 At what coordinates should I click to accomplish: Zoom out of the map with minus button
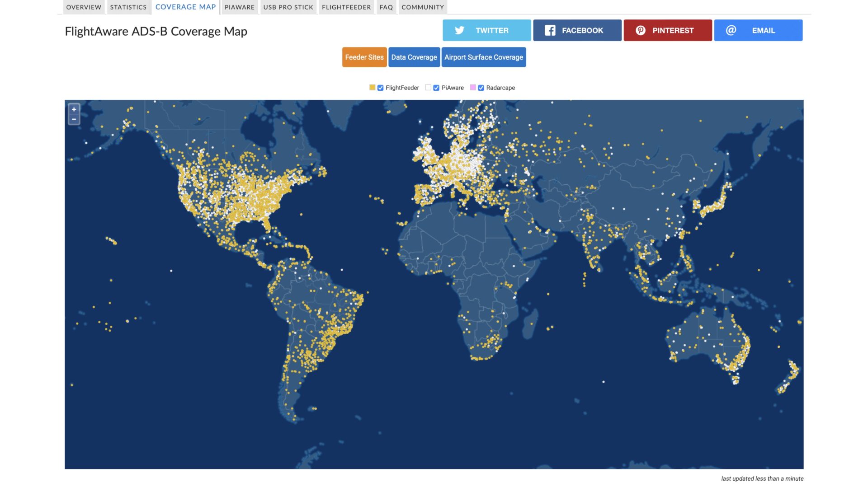(74, 119)
